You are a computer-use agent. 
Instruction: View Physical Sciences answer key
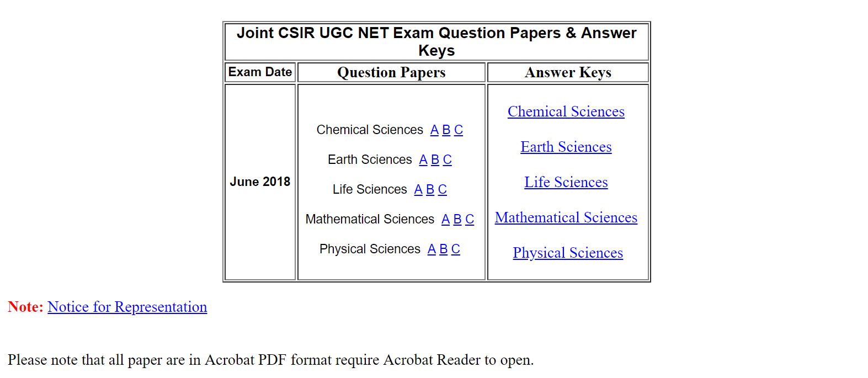pos(568,253)
